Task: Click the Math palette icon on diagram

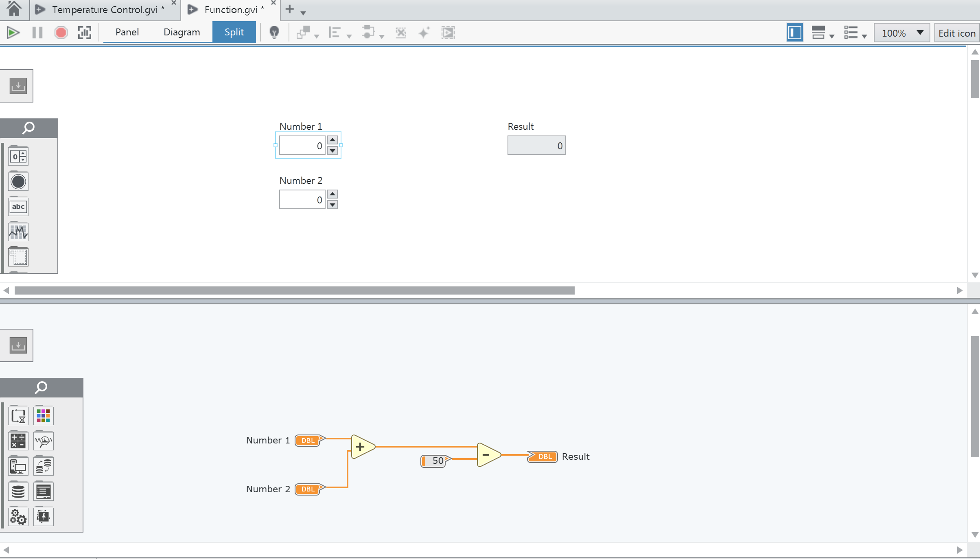Action: coord(18,441)
